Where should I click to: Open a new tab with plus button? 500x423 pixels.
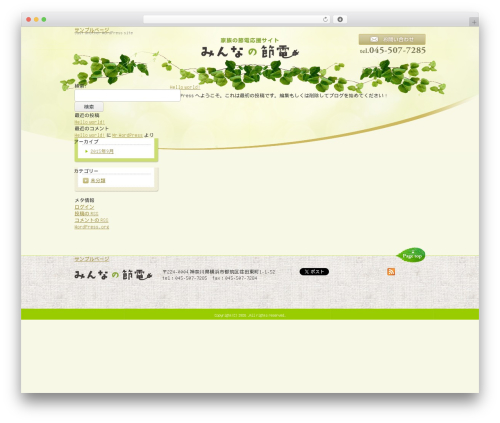[474, 22]
